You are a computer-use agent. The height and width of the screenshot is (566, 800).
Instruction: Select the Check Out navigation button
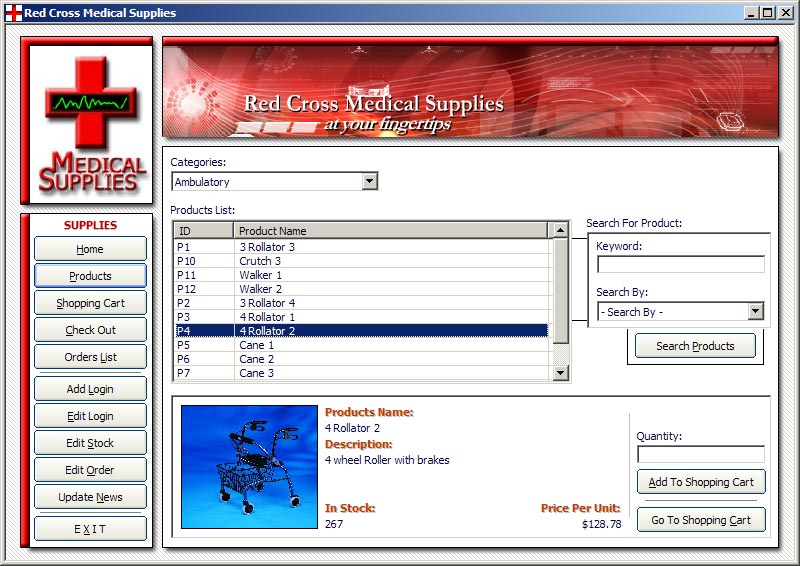tap(90, 330)
